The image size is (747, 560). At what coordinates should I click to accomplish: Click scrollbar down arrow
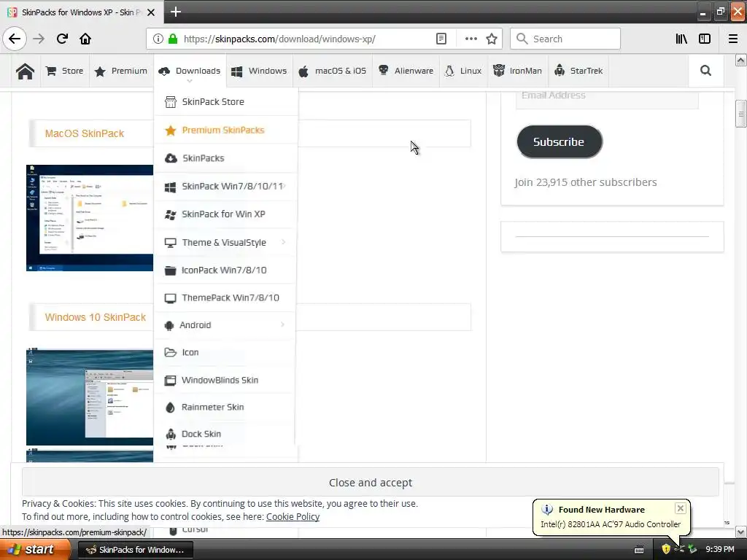[x=741, y=532]
